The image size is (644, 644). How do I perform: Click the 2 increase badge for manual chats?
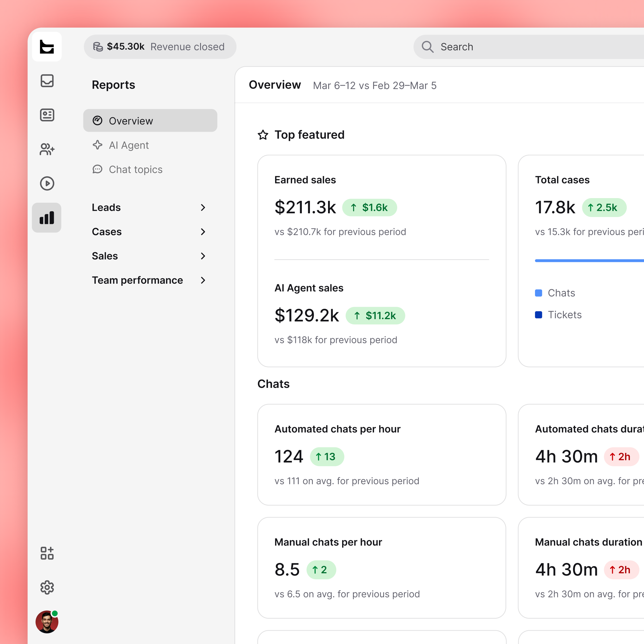point(321,570)
